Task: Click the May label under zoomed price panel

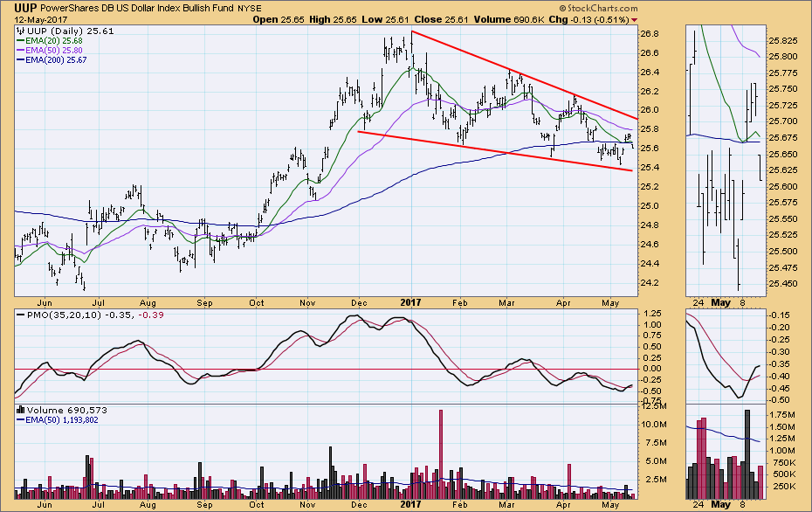Action: [x=720, y=302]
